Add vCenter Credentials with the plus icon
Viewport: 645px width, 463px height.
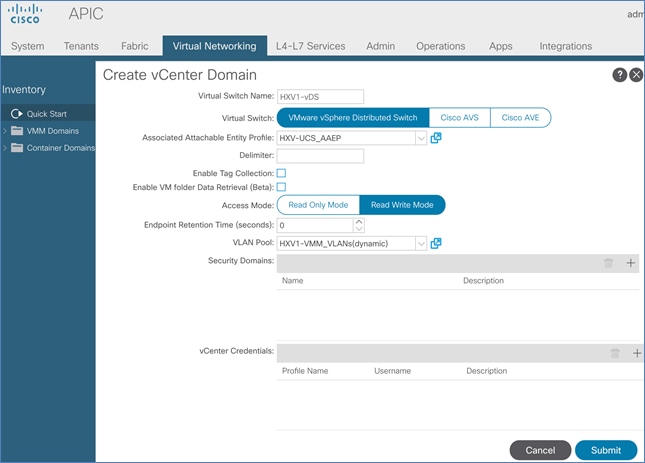[637, 353]
